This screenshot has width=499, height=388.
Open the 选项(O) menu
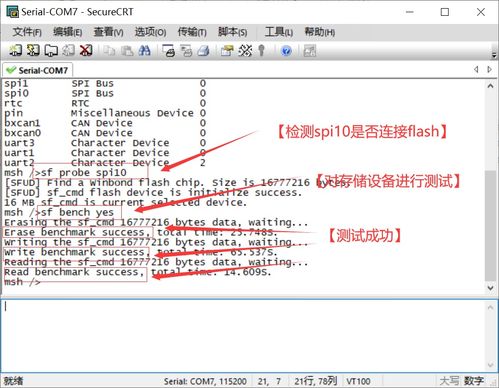[150, 32]
